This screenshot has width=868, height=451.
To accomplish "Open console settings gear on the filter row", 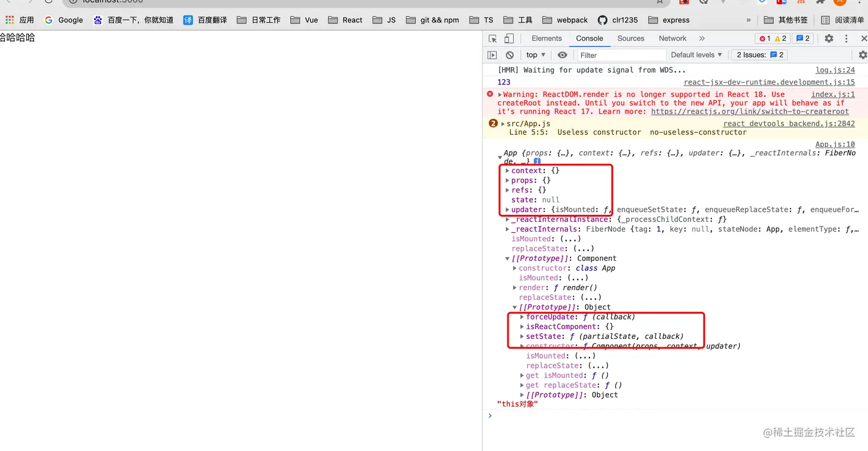I will [x=863, y=55].
